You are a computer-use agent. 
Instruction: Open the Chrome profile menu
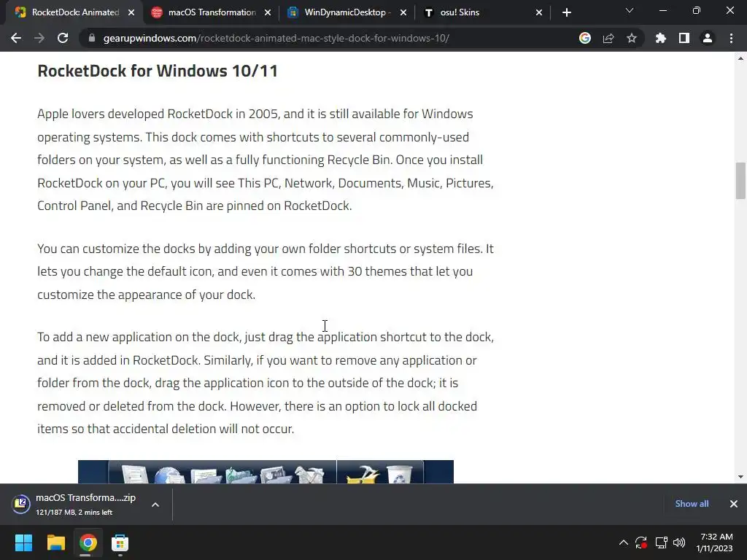(x=708, y=38)
